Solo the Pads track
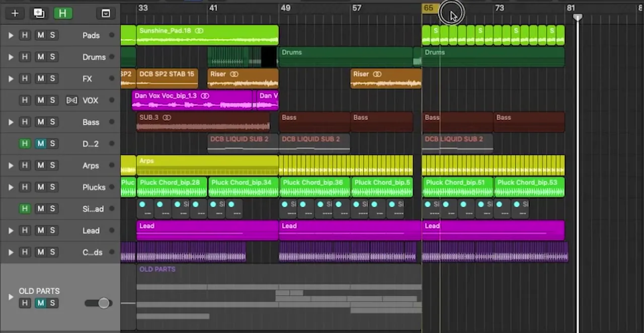This screenshot has height=333, width=644. click(52, 35)
